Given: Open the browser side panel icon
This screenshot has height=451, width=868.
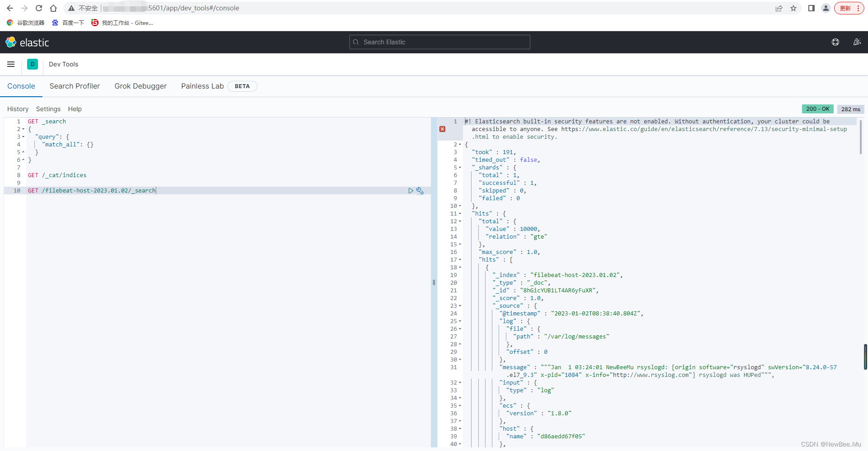Looking at the screenshot, I should click(x=811, y=8).
